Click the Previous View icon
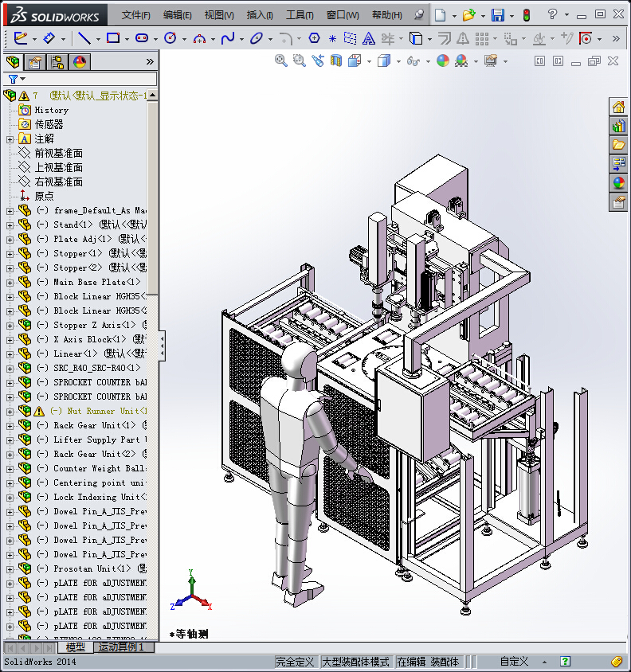 pos(318,61)
